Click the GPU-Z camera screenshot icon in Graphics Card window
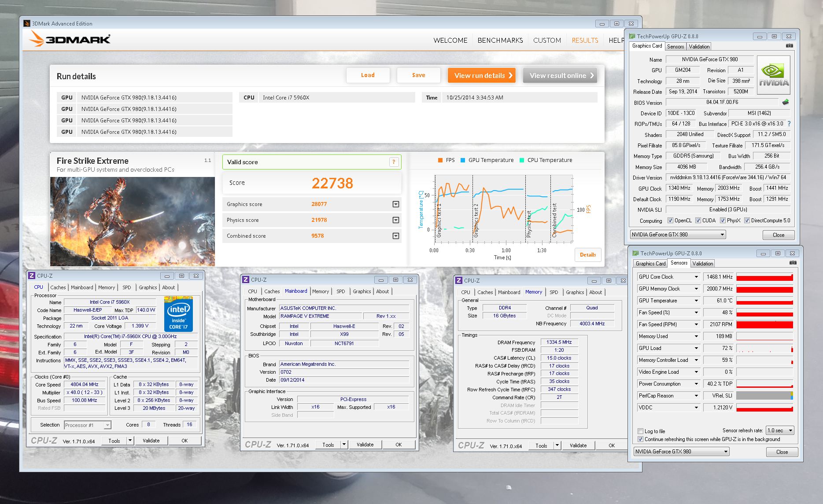823x504 pixels. click(x=790, y=46)
